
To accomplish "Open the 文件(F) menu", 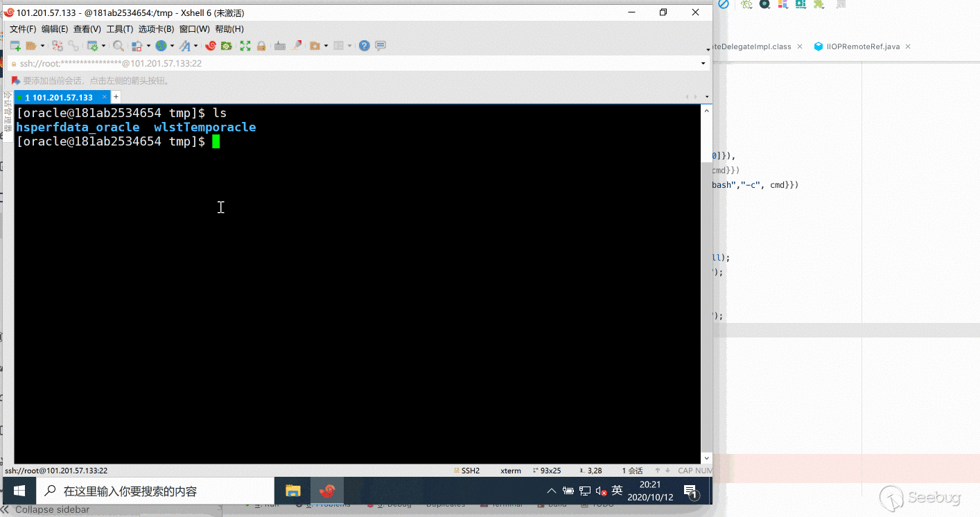I will (22, 29).
